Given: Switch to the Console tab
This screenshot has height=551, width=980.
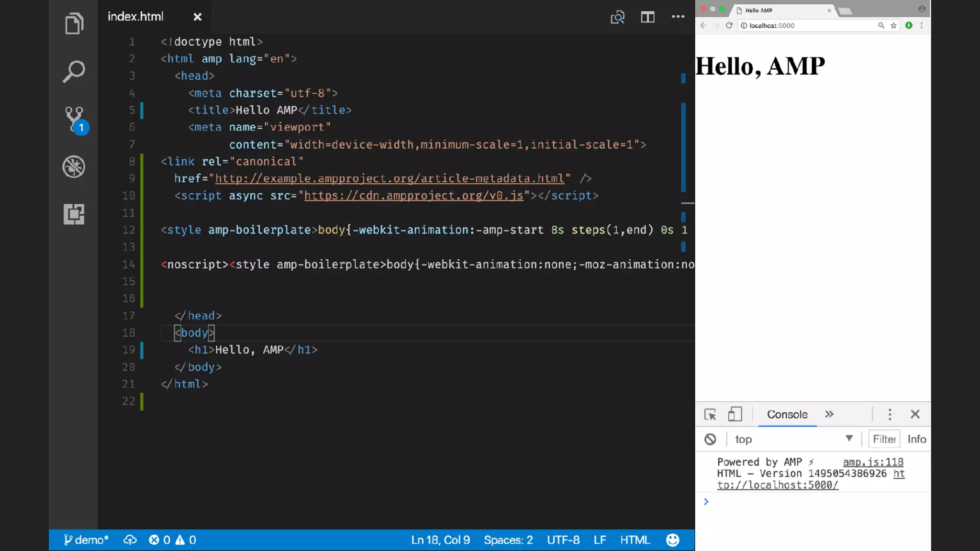Looking at the screenshot, I should 787,414.
